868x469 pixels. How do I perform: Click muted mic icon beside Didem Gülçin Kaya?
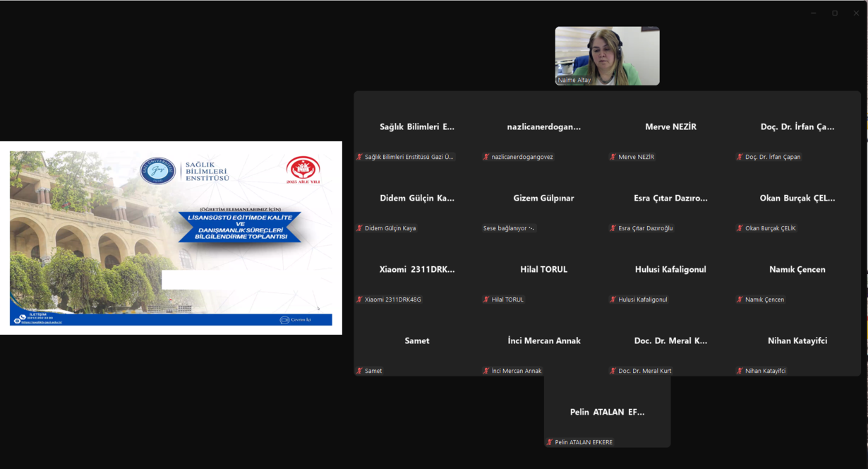(359, 228)
